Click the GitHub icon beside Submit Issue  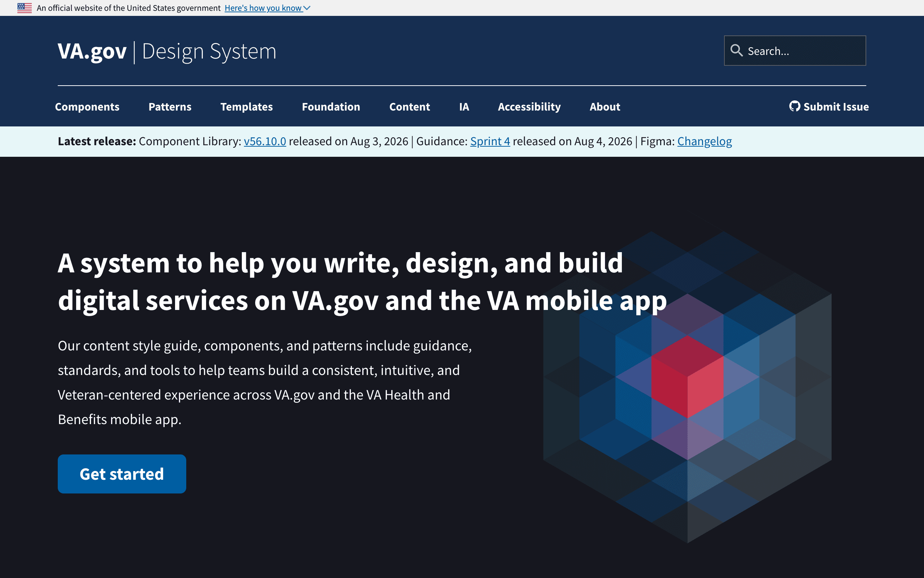794,106
